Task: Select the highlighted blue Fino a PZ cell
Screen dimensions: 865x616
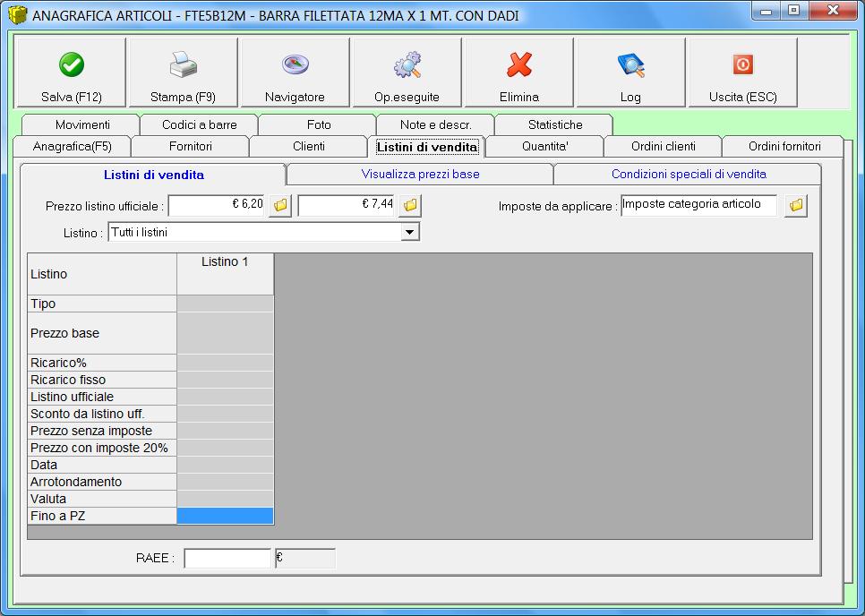Action: (225, 516)
